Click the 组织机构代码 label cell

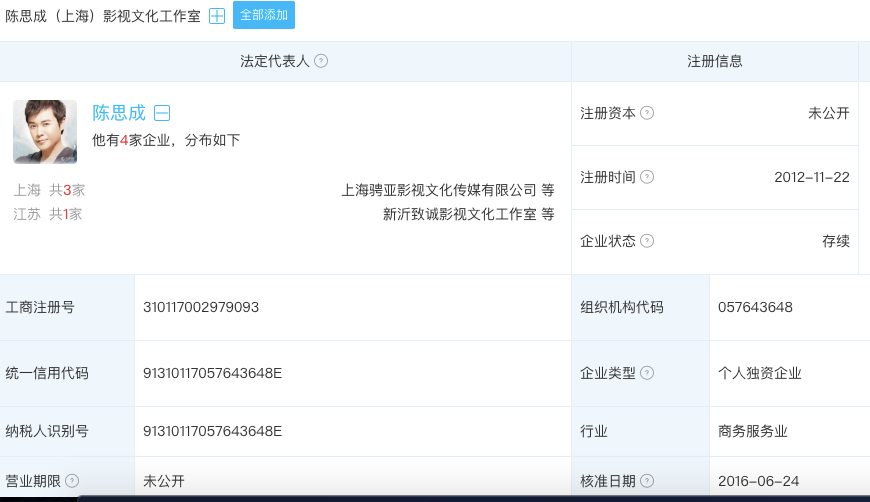(x=640, y=307)
